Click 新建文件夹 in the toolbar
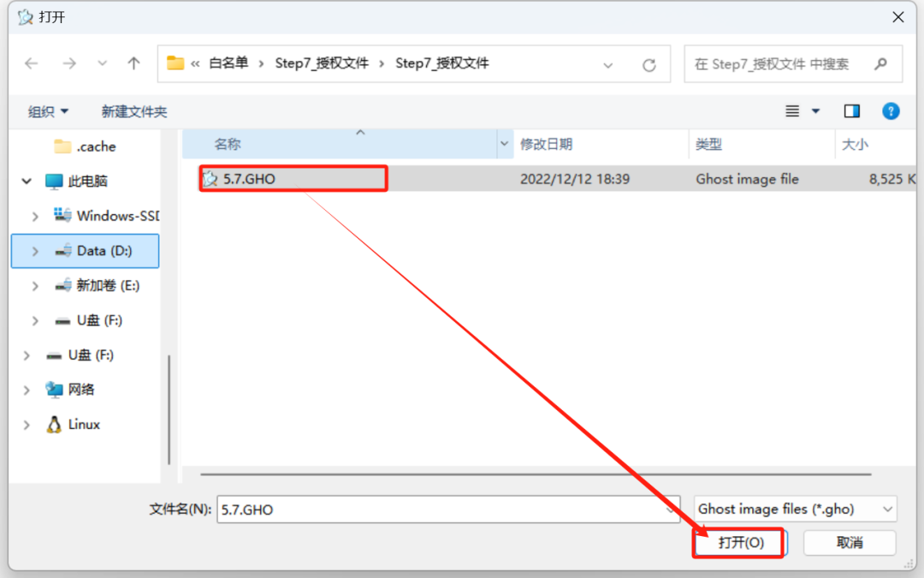 [x=133, y=111]
